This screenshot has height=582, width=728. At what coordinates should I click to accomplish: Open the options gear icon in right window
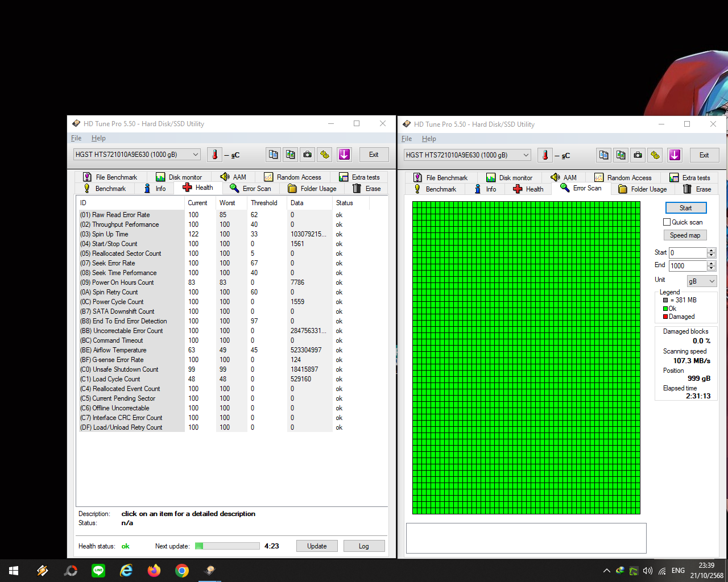point(655,155)
